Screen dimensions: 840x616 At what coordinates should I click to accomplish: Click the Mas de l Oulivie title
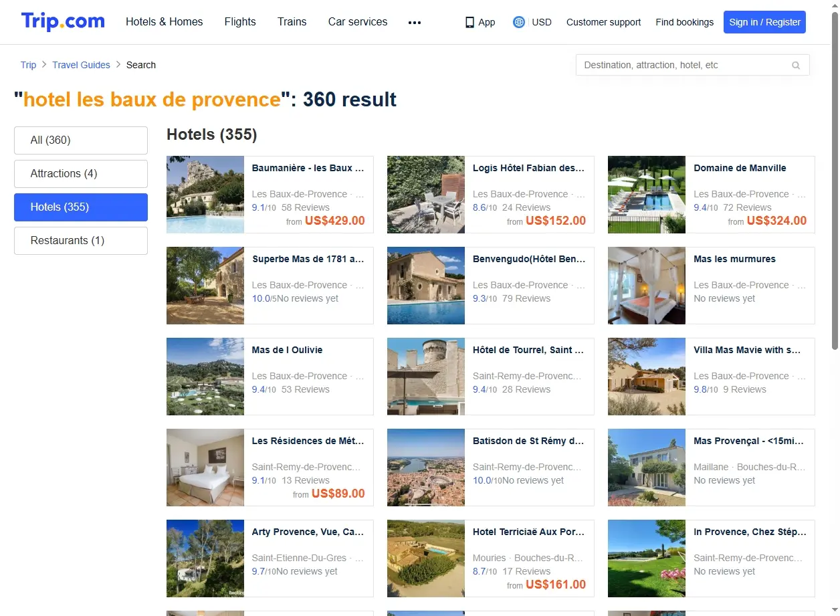coord(287,350)
